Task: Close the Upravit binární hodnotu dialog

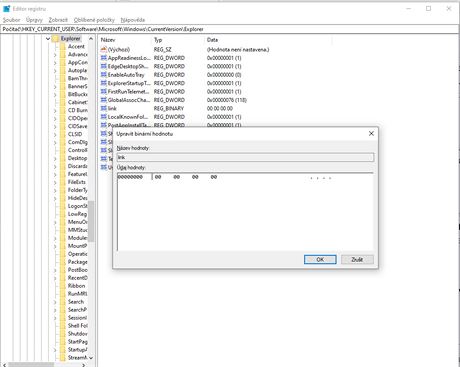Action: coord(371,133)
